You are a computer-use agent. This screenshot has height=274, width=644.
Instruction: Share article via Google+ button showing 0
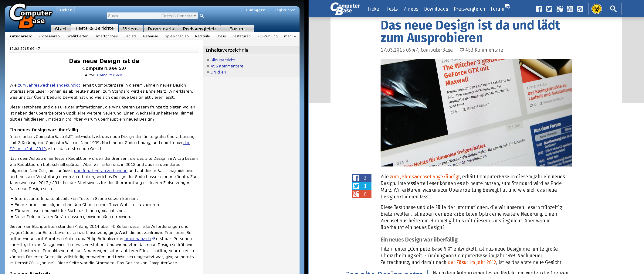(362, 194)
